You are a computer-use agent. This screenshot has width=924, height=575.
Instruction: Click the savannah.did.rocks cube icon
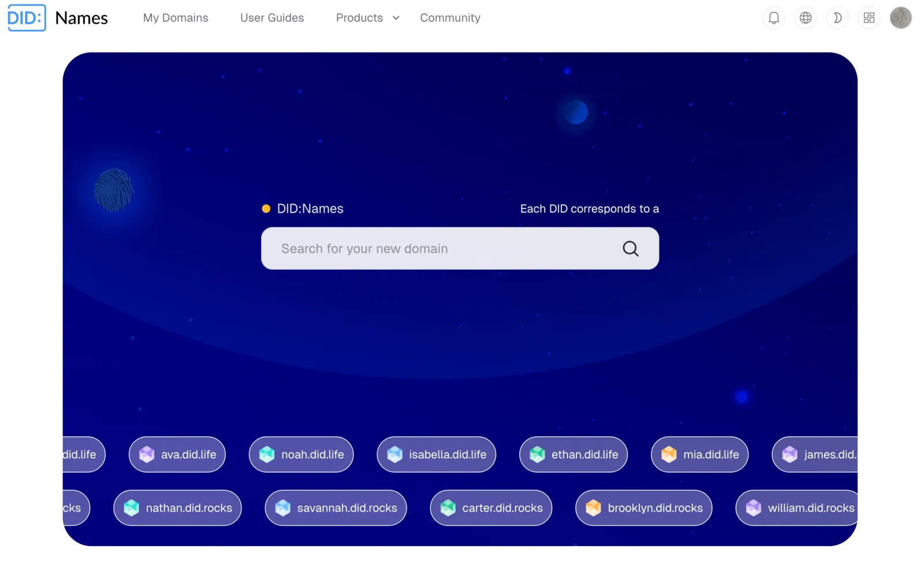coord(283,508)
